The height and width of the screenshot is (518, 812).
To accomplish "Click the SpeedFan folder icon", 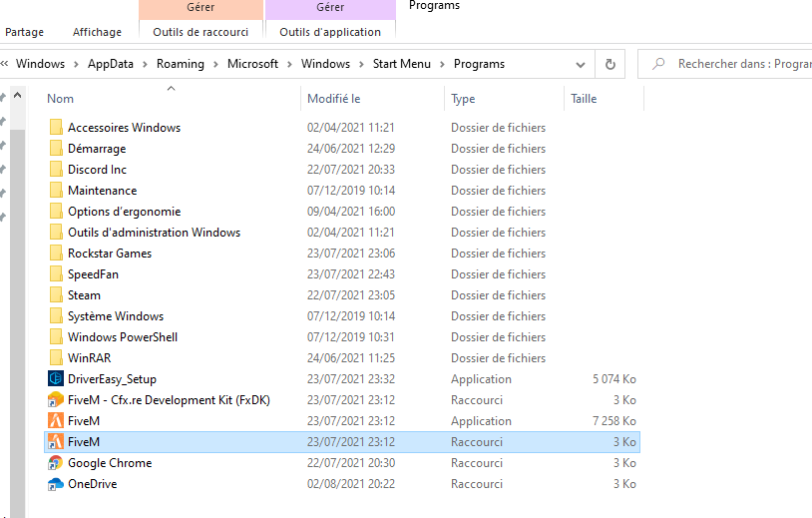I will tap(56, 274).
